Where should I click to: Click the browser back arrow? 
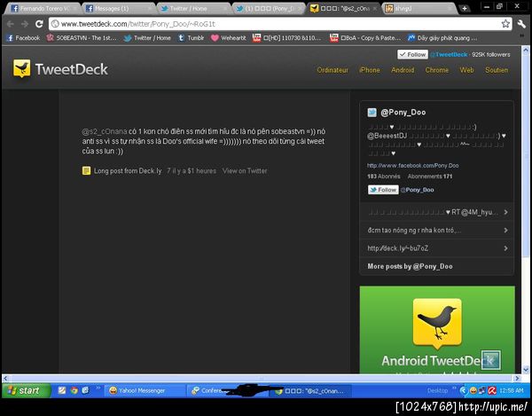pyautogui.click(x=11, y=24)
